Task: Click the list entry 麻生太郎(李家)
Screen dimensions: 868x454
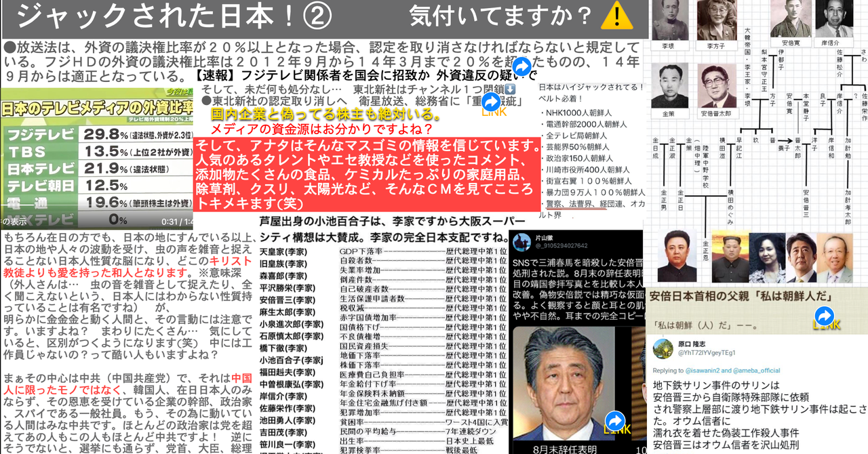Action: click(x=288, y=312)
